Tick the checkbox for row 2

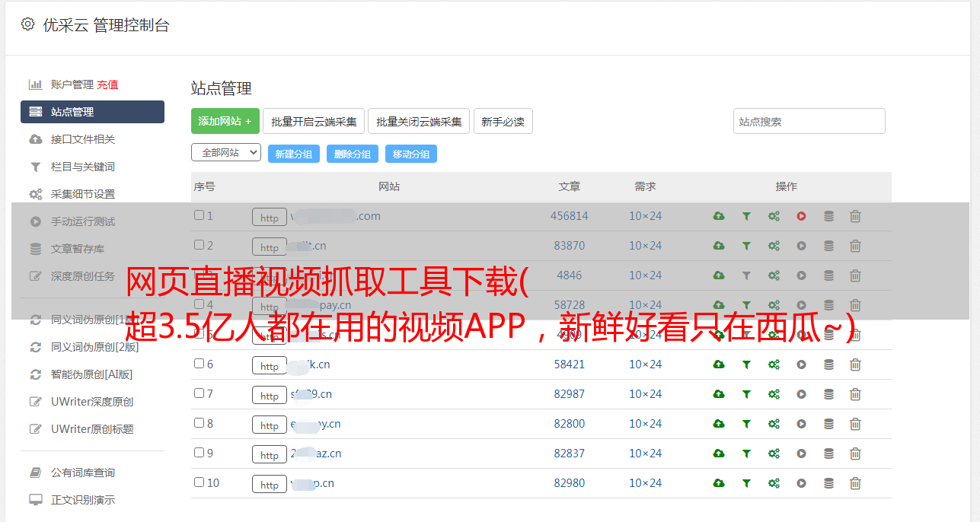coord(199,245)
